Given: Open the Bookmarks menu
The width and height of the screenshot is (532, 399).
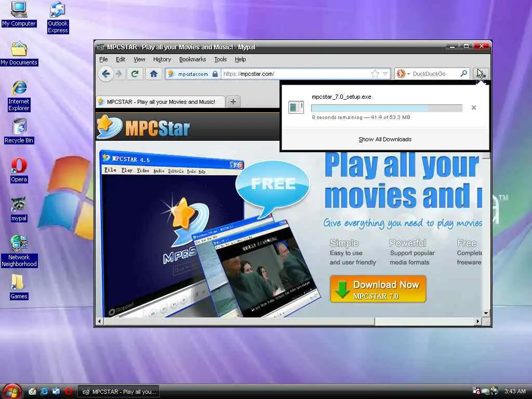Looking at the screenshot, I should 192,59.
